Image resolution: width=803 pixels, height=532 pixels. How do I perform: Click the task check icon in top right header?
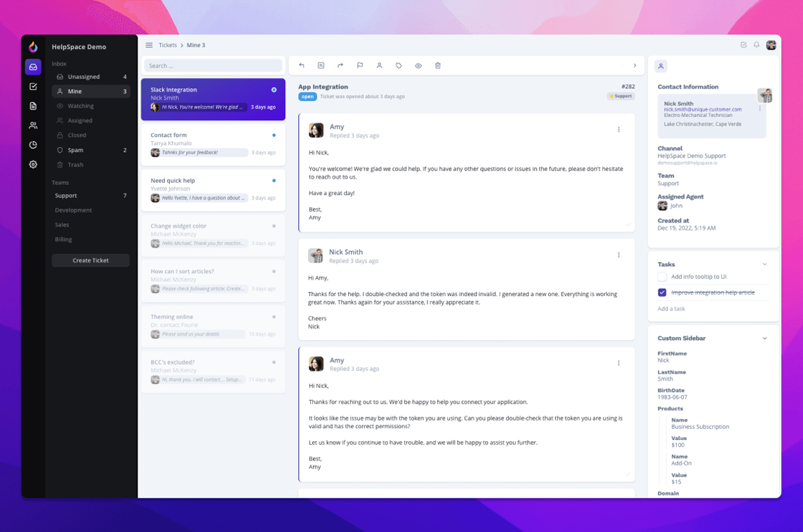[x=743, y=45]
